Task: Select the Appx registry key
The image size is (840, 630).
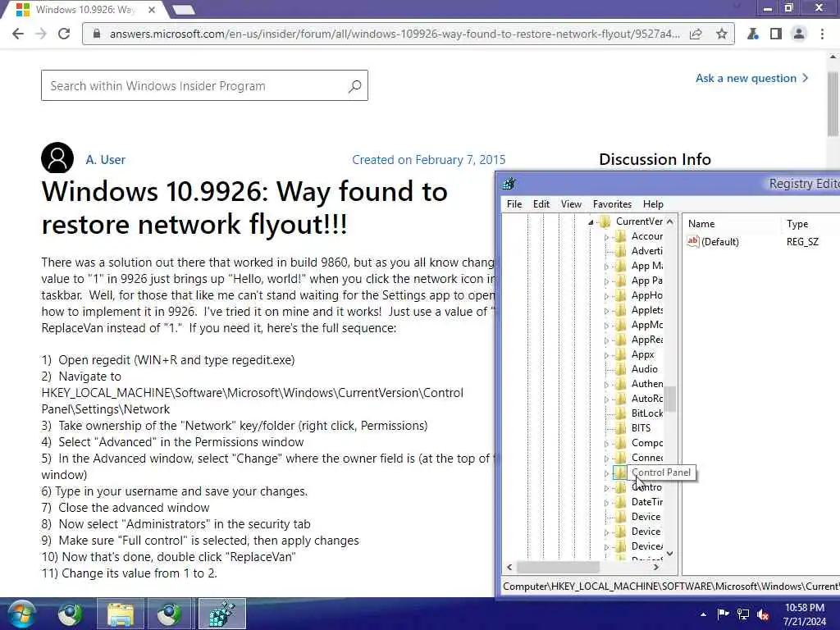Action: tap(642, 354)
